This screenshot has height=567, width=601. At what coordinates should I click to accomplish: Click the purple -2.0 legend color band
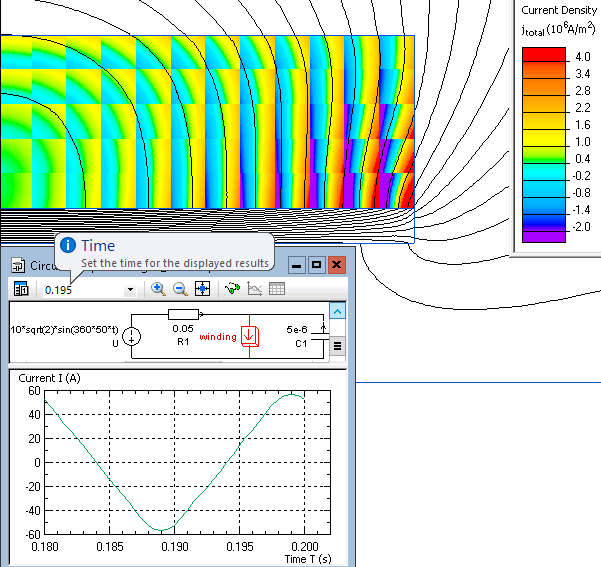544,237
